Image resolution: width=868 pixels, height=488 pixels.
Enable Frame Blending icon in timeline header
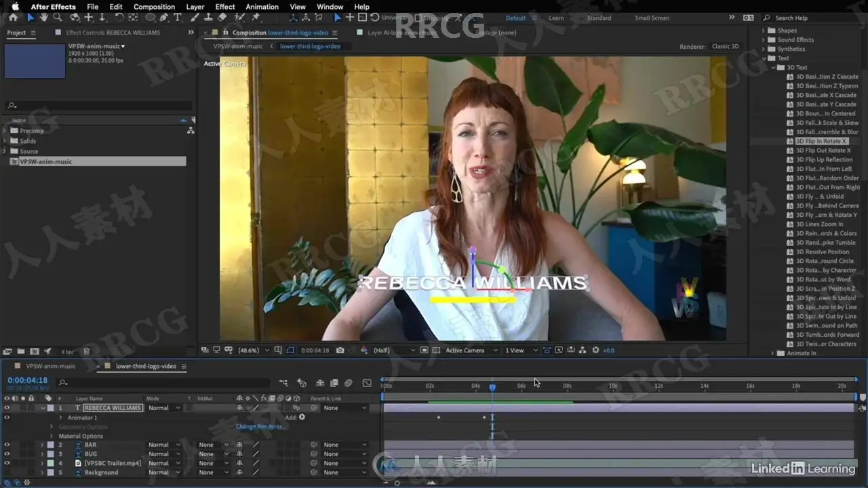click(334, 383)
